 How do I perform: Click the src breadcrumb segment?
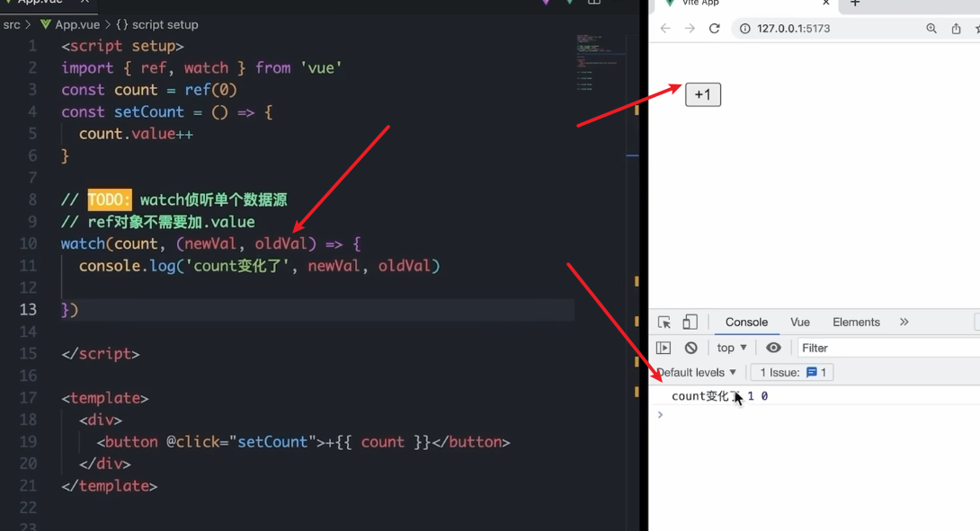12,25
